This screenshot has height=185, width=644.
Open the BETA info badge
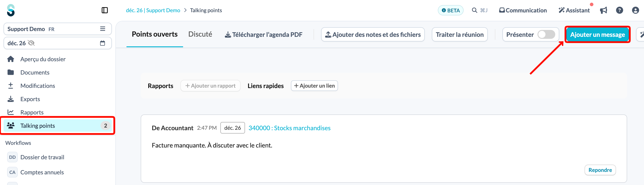[450, 10]
